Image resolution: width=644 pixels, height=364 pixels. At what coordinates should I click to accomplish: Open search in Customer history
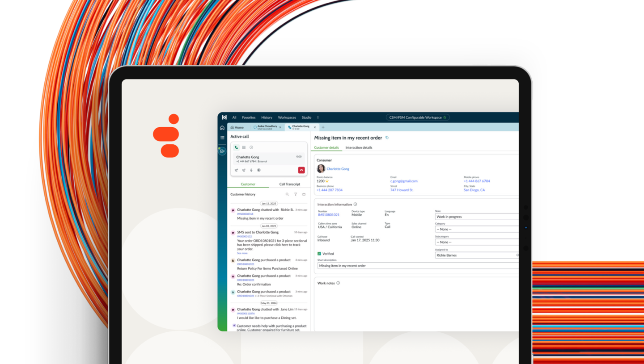tap(288, 194)
